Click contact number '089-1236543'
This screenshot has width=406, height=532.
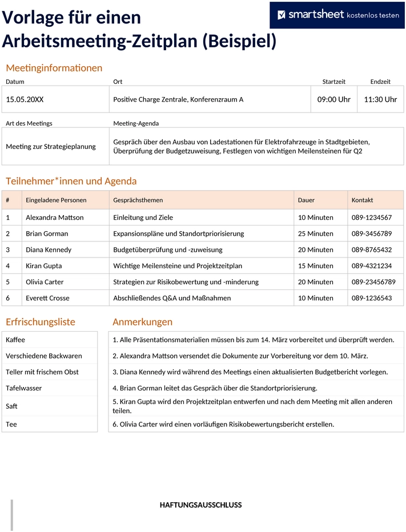click(372, 298)
